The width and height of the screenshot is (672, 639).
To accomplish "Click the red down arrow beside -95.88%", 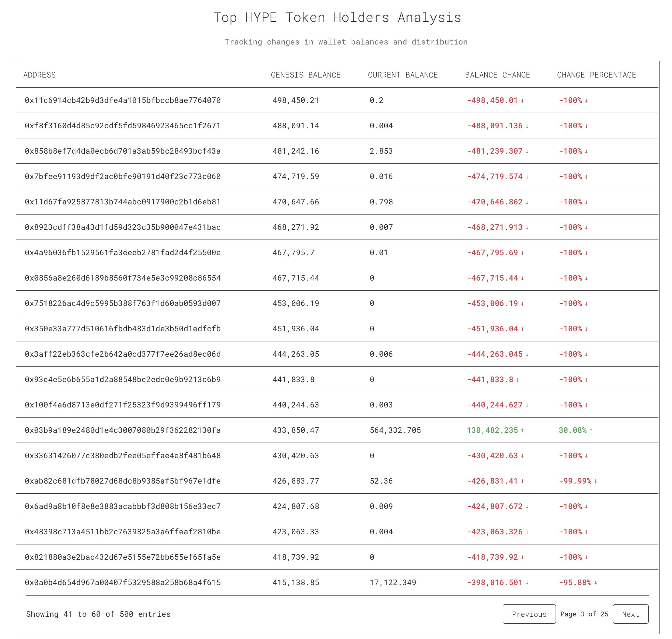I will [596, 583].
